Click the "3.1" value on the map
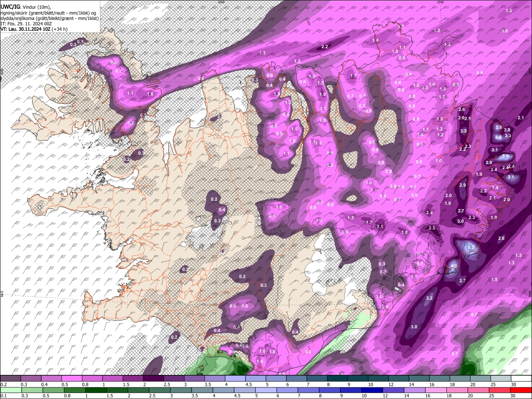Viewport: 532px width, 399px height. 495,150
